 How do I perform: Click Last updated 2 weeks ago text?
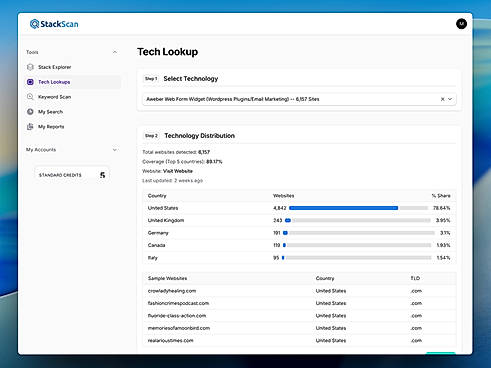pyautogui.click(x=172, y=181)
